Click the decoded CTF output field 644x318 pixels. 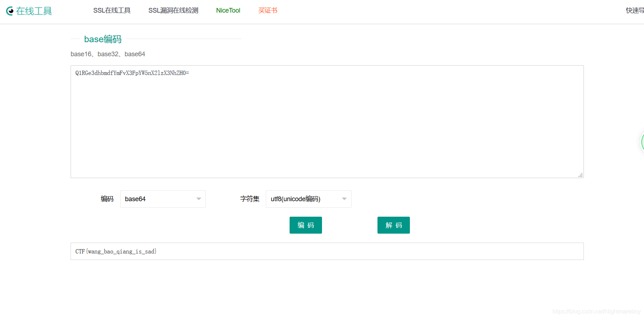[x=327, y=251]
